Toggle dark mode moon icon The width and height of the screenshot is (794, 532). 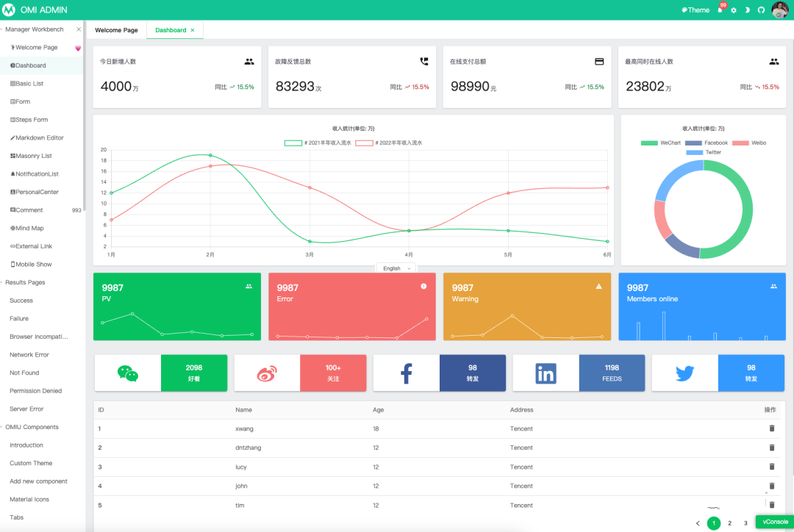(x=748, y=10)
